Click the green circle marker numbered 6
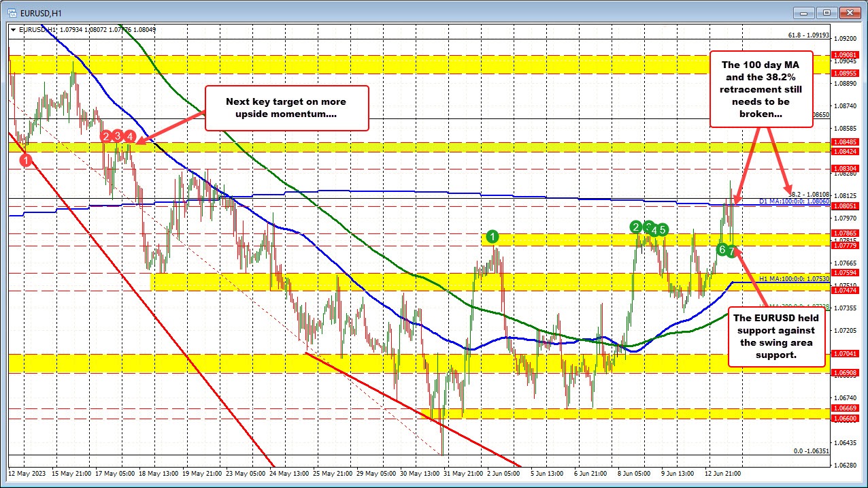The height and width of the screenshot is (488, 868). pyautogui.click(x=722, y=250)
